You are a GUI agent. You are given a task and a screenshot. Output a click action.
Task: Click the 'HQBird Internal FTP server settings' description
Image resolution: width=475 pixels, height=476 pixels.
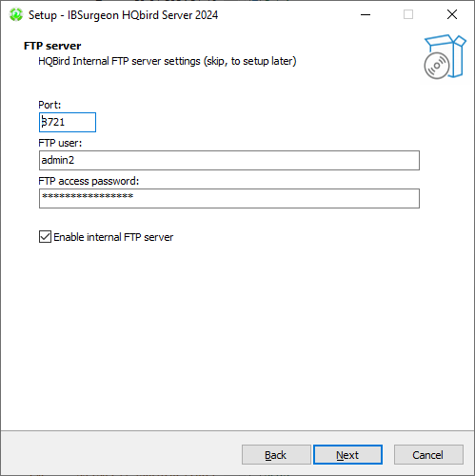[x=168, y=61]
